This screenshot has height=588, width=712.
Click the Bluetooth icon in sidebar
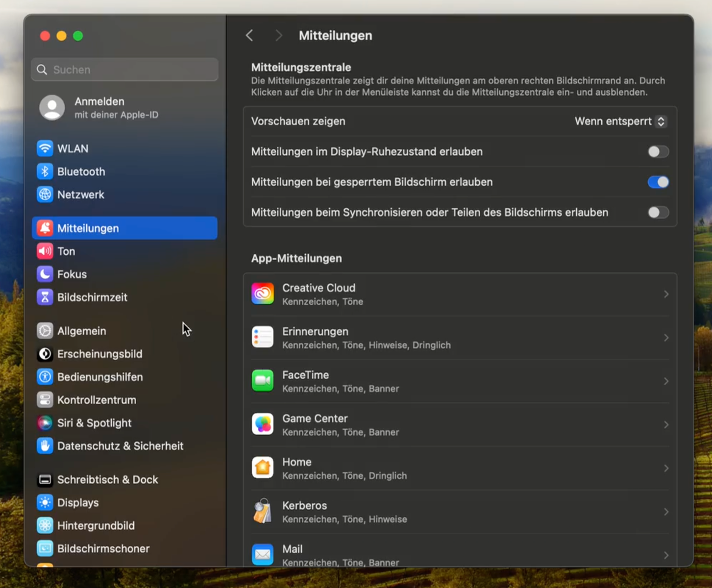(45, 171)
